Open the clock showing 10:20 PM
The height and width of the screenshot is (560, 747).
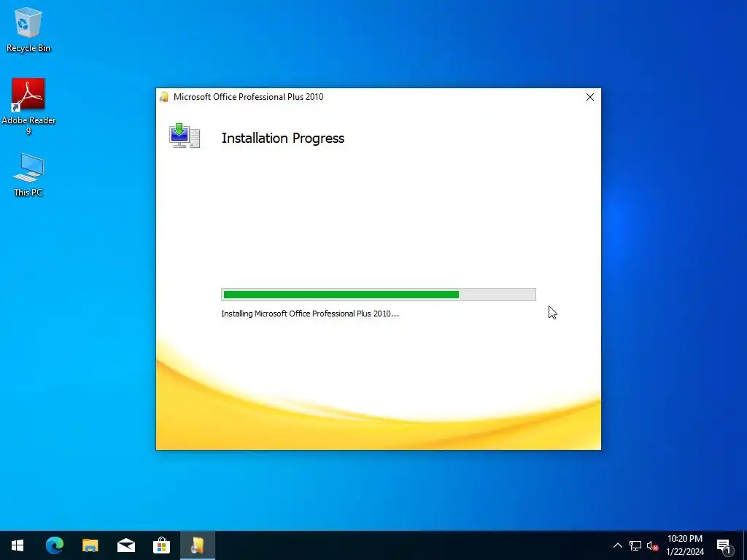(x=684, y=539)
